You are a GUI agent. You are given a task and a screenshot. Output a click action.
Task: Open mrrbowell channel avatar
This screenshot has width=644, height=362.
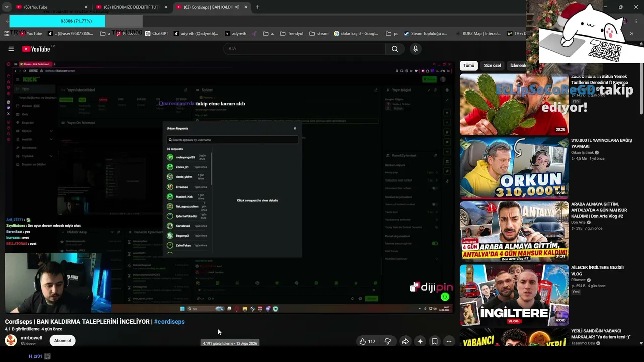point(11,340)
